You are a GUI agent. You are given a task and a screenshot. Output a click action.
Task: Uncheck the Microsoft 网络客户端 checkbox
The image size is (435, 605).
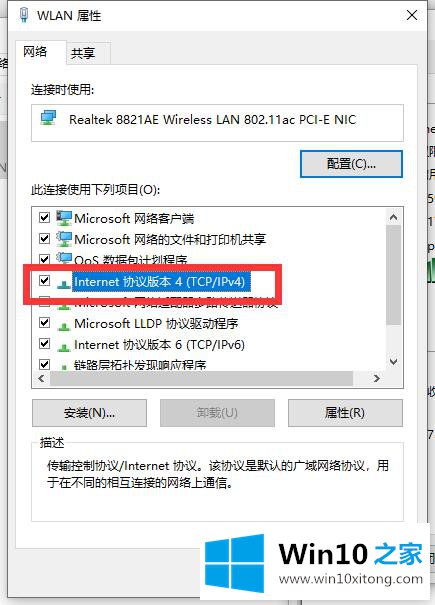click(x=44, y=218)
